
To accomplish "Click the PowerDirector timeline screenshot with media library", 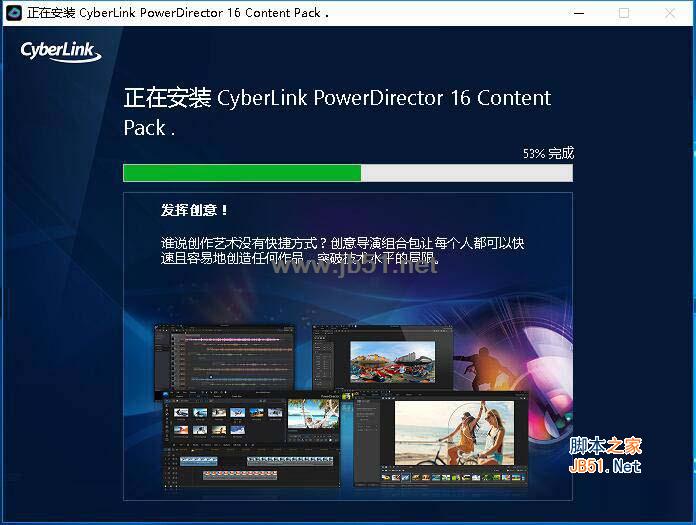I will [251, 439].
